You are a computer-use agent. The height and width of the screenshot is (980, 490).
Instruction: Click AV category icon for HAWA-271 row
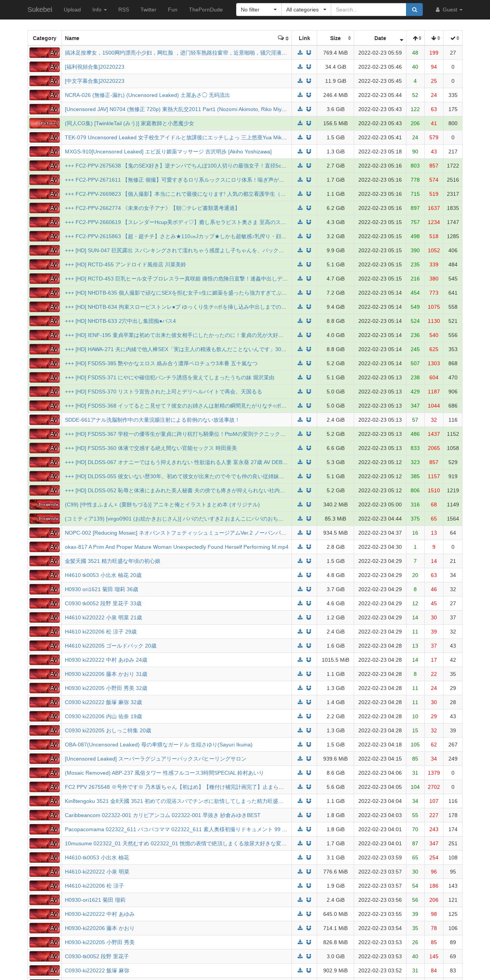pos(45,349)
